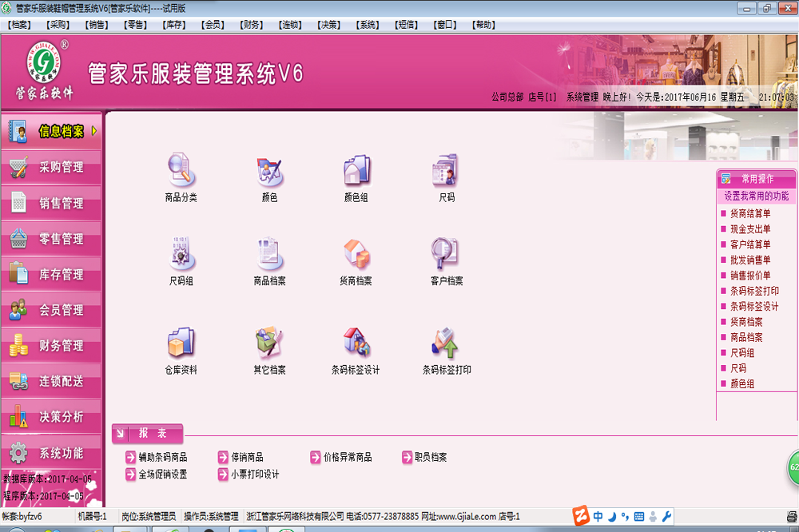Open 货商结算单 from common operations

tap(750, 213)
